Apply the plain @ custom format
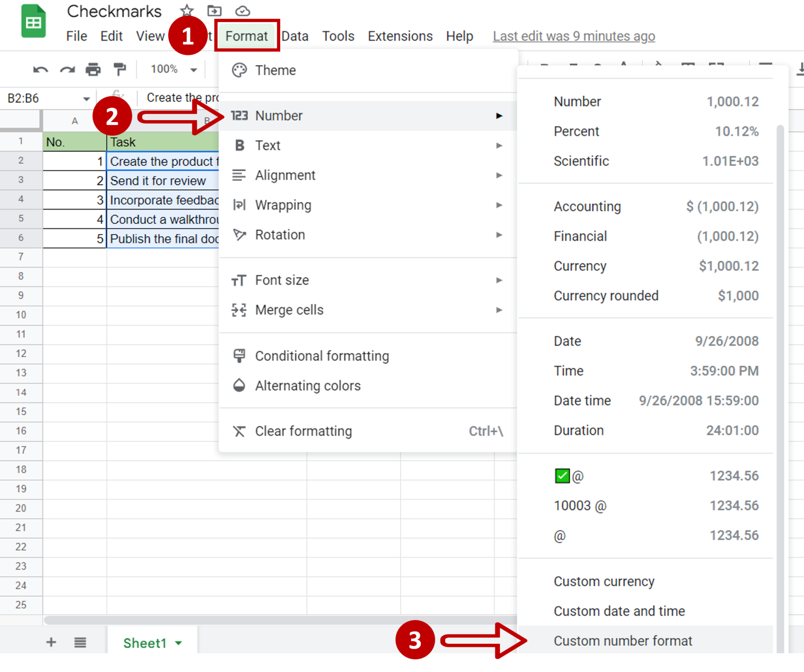Screen dimensions: 804x672 tap(646, 535)
